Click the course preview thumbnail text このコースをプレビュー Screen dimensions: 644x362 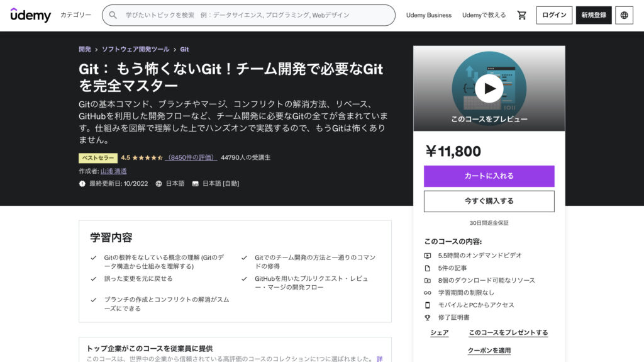(x=489, y=119)
